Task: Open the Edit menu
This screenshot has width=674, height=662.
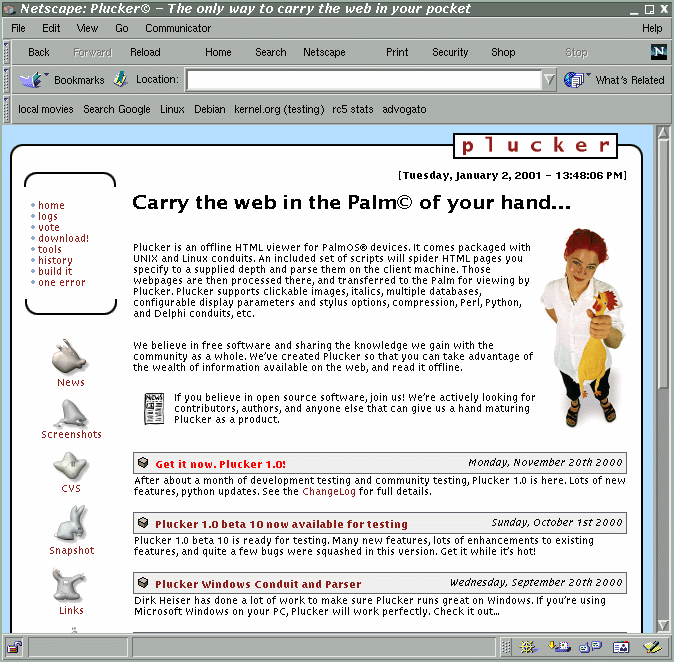Action: point(51,28)
